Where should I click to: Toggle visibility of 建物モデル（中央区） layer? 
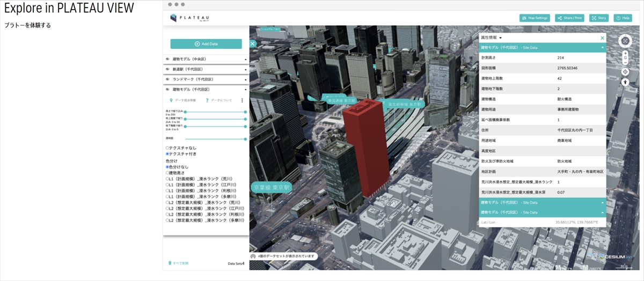click(x=167, y=59)
